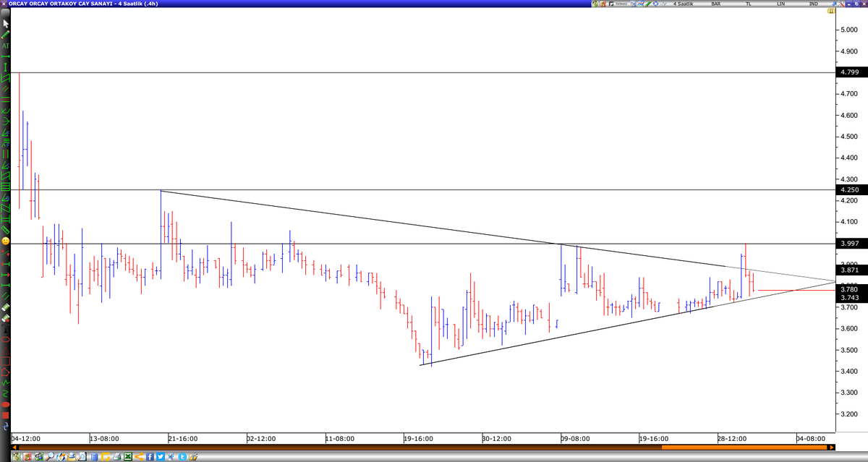Open the BAR chart type selector
This screenshot has height=462, width=868.
[x=716, y=4]
